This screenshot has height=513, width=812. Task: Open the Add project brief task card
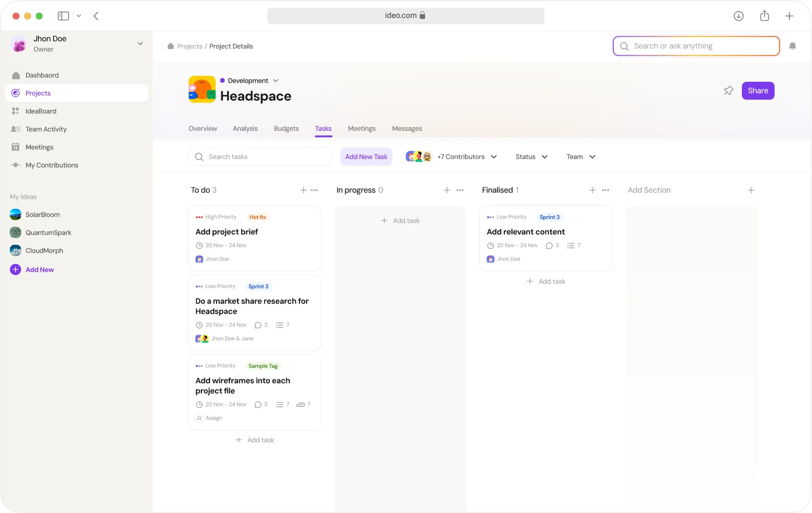coord(255,238)
